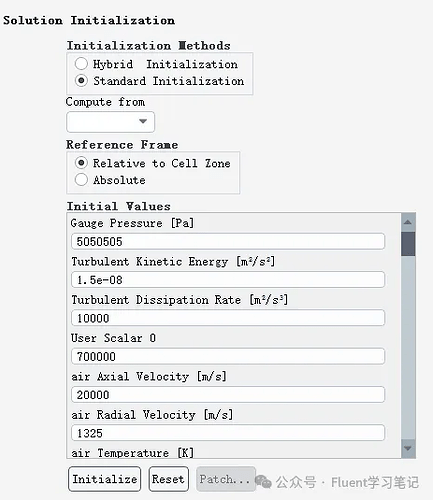Click the Initial Values label
The height and width of the screenshot is (500, 433).
point(119,206)
